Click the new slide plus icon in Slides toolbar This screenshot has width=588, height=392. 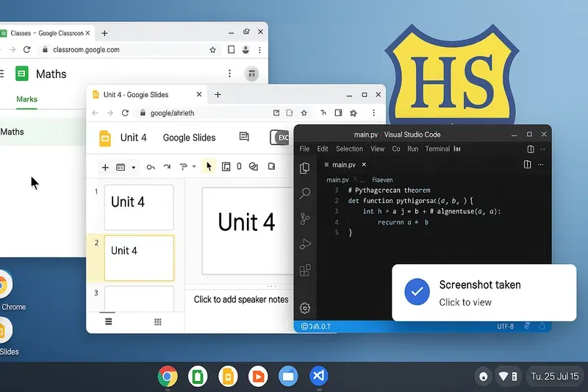(105, 167)
